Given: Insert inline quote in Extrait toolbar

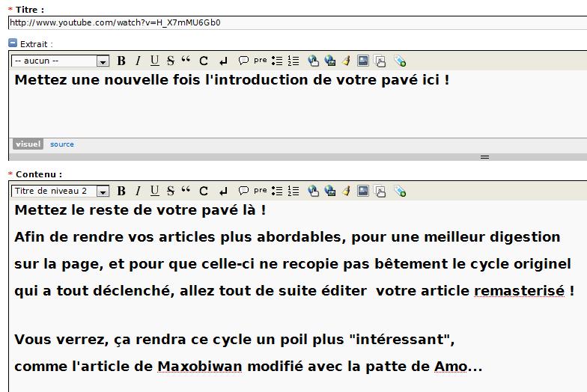Looking at the screenshot, I should 186,60.
